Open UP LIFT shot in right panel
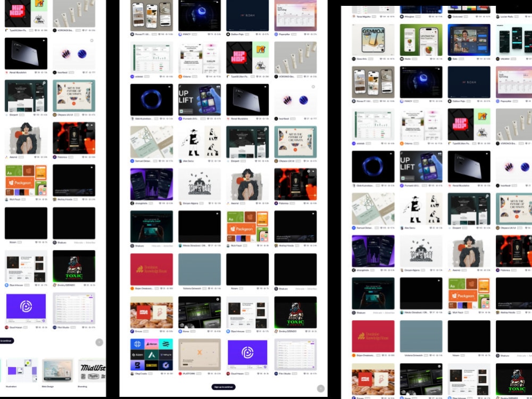Image resolution: width=532 pixels, height=399 pixels. point(421,167)
